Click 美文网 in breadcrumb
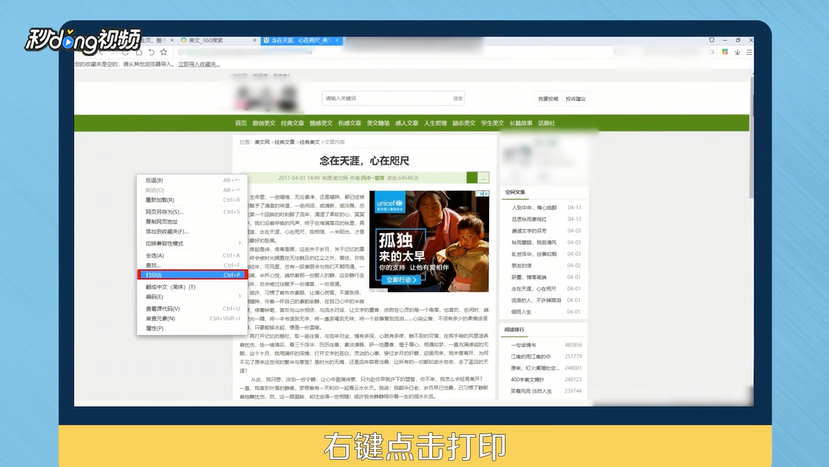This screenshot has width=829, height=467. (262, 142)
